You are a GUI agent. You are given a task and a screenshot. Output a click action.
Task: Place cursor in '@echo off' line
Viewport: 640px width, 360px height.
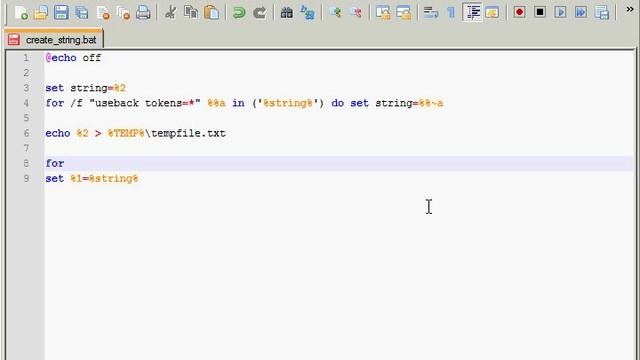click(x=73, y=58)
